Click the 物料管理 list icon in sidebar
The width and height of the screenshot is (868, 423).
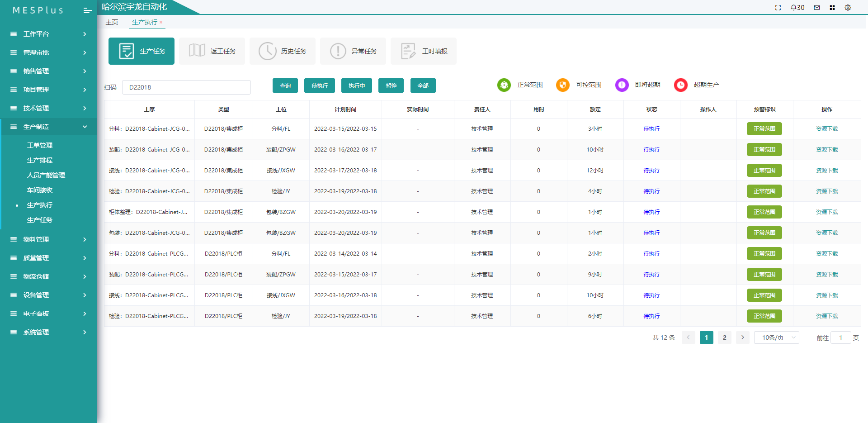14,239
